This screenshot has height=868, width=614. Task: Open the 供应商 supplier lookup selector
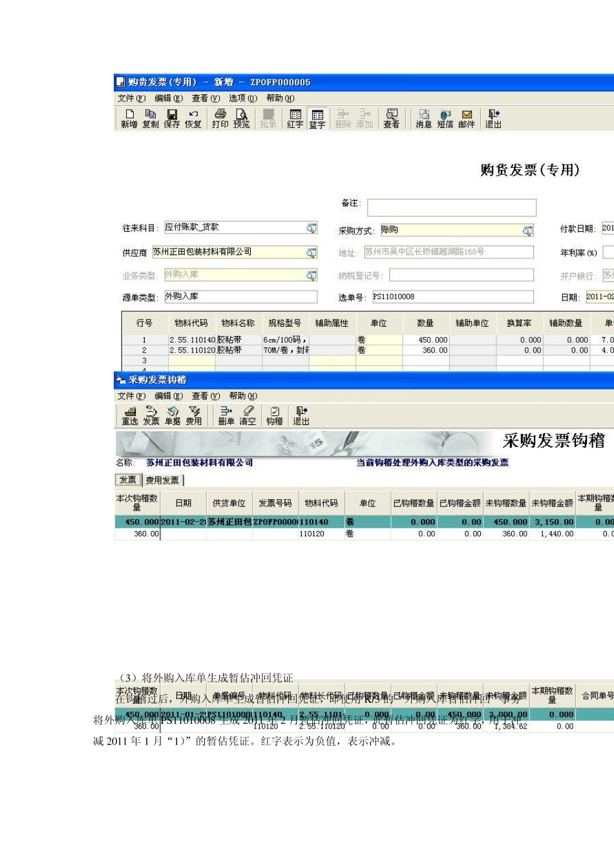(312, 253)
